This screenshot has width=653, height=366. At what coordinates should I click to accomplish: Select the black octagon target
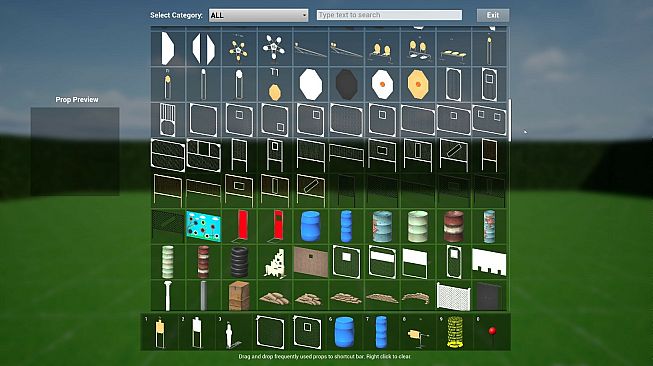coord(346,84)
